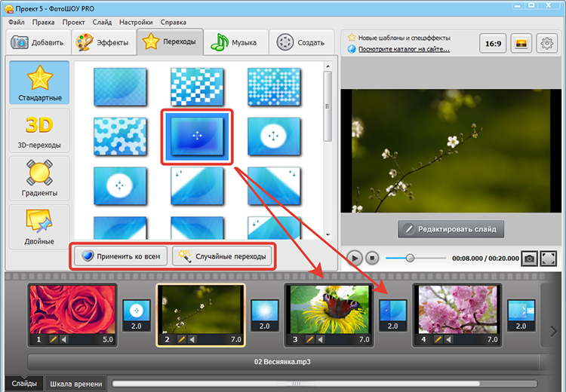Open project settings gear icon
Screen dimensions: 566x392
click(547, 44)
